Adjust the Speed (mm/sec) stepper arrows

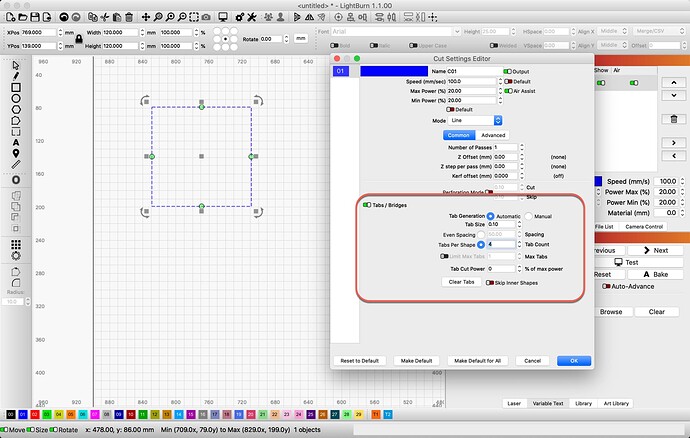click(500, 81)
